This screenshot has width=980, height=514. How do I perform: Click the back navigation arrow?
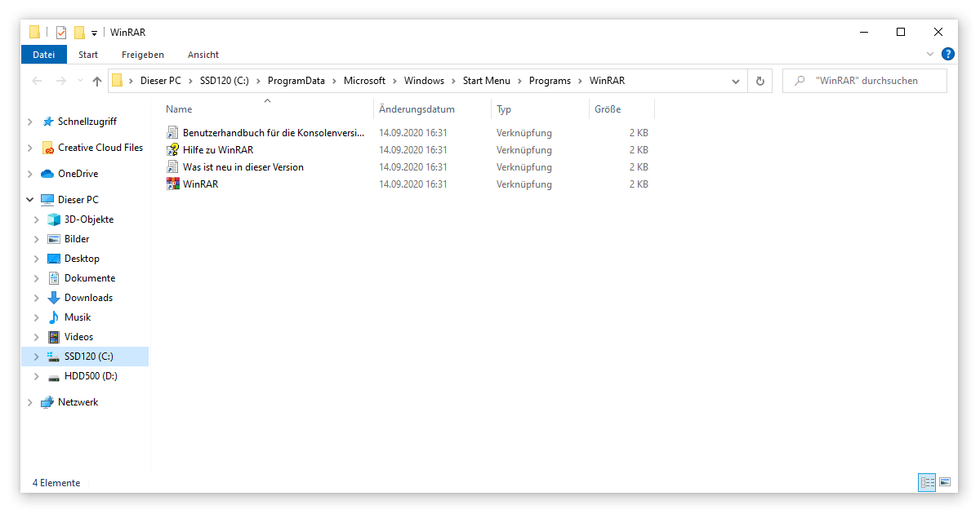36,80
